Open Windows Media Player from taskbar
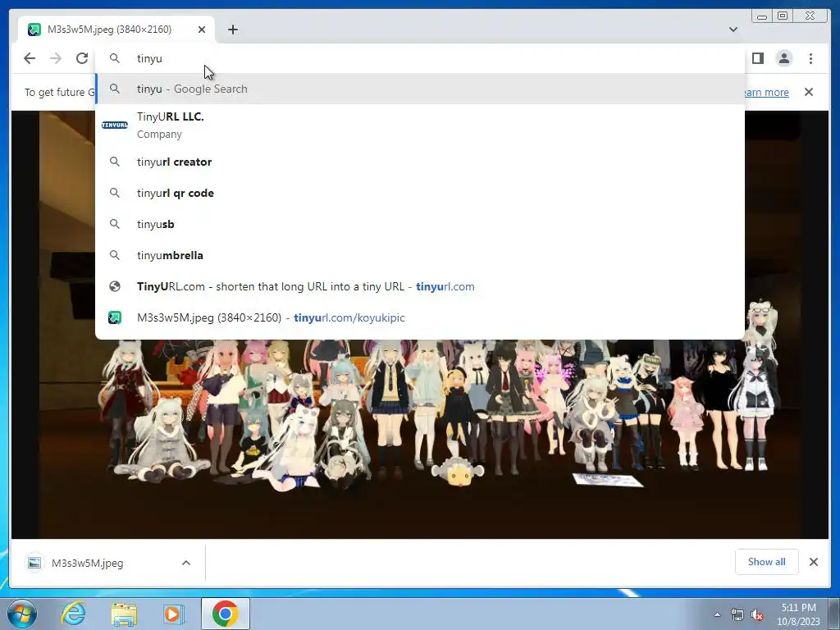This screenshot has height=630, width=840. (174, 614)
